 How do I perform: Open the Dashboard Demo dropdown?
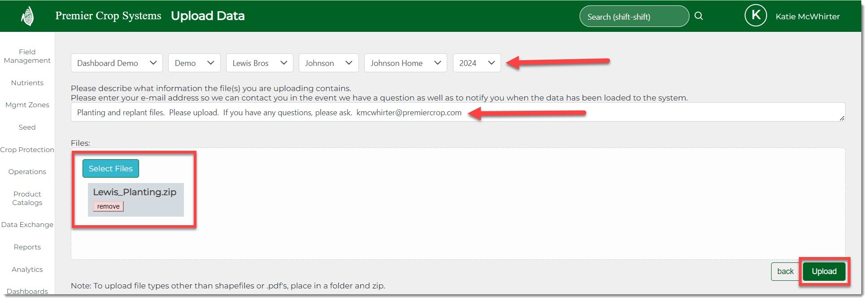tap(117, 63)
